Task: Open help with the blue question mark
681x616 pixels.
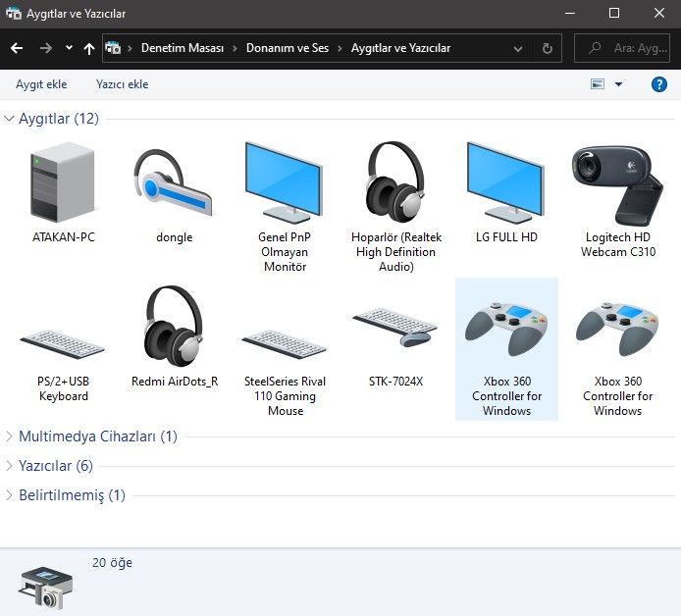Action: 658,84
